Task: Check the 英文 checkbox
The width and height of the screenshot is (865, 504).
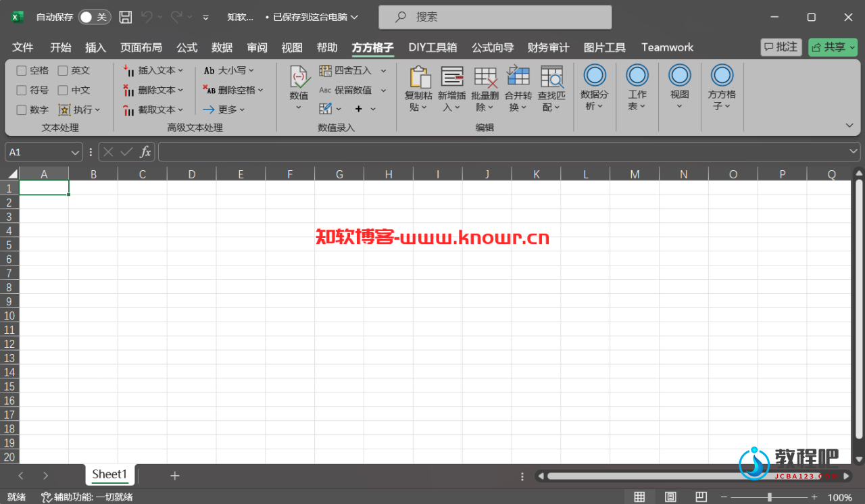Action: [63, 70]
